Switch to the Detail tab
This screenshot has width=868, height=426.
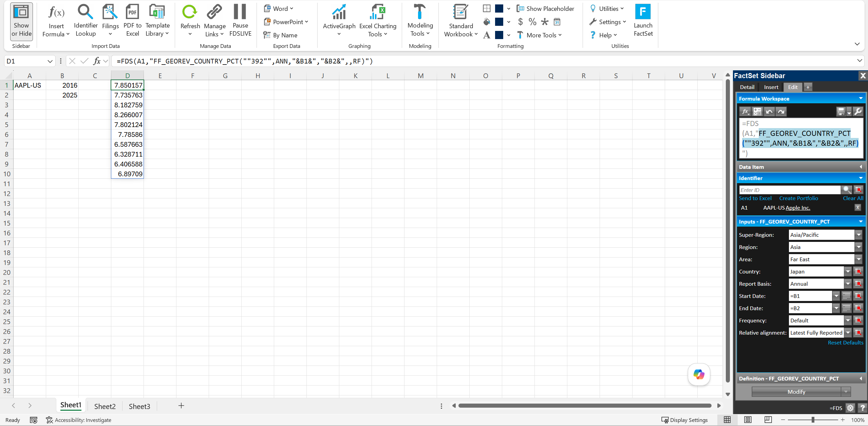pos(747,87)
